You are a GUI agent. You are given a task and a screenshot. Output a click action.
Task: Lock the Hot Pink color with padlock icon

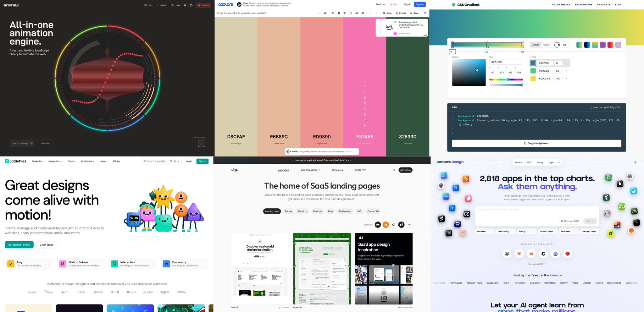click(365, 126)
